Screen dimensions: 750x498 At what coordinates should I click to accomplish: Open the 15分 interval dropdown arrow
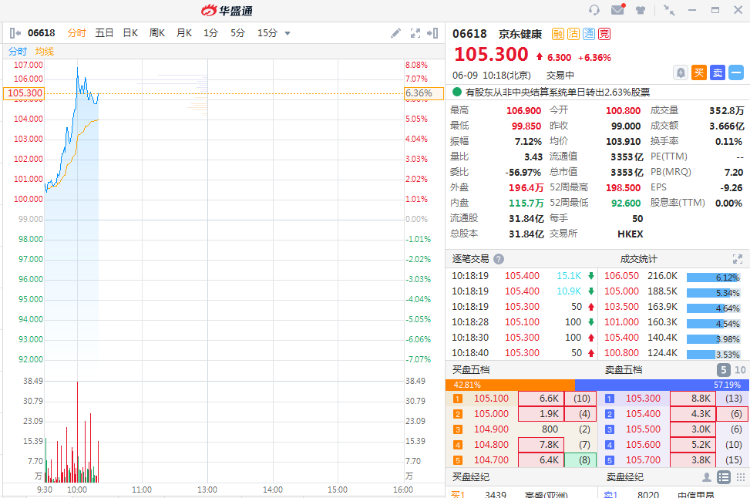pos(288,33)
